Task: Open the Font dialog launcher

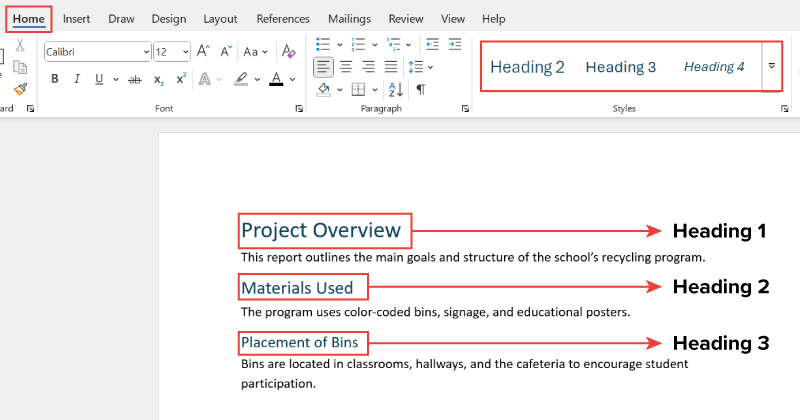Action: [x=299, y=108]
